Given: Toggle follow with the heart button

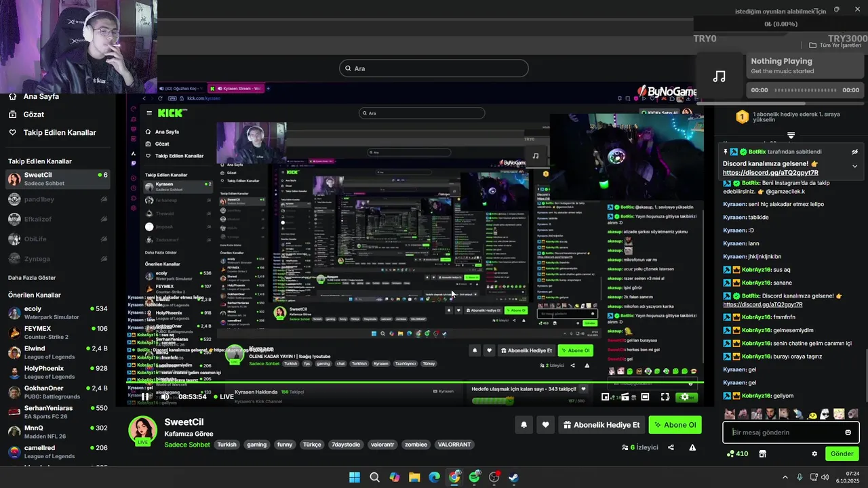Looking at the screenshot, I should 545,425.
